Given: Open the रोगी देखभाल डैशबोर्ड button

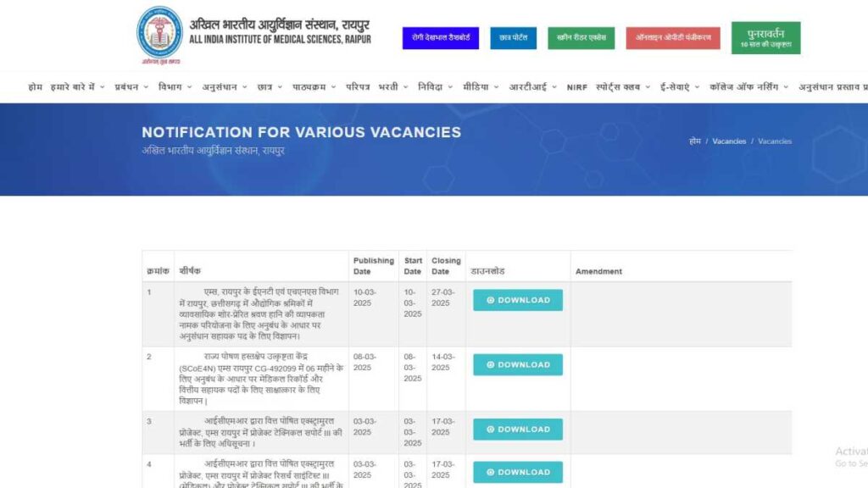Looking at the screenshot, I should [x=441, y=38].
